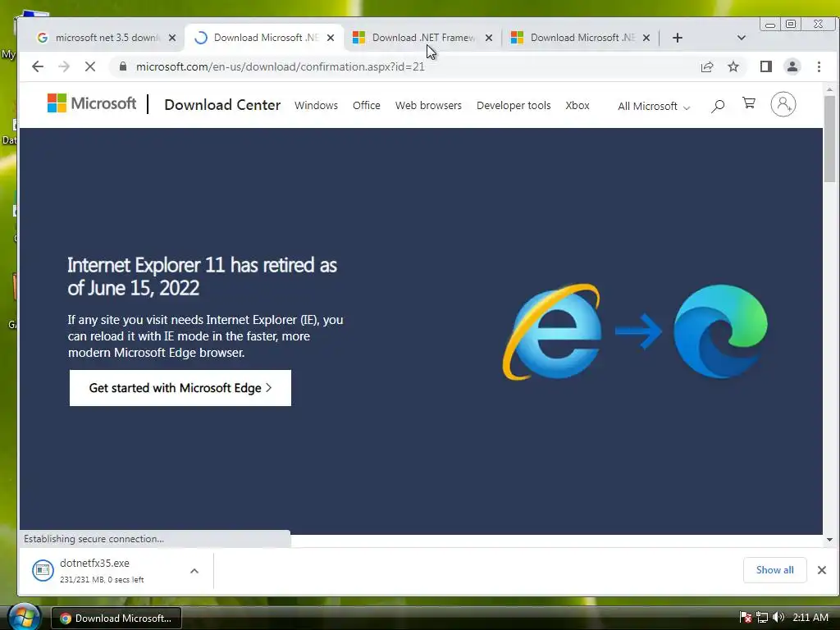This screenshot has width=840, height=630.
Task: Close the loading Download Microsoft .NE tab
Action: point(331,38)
